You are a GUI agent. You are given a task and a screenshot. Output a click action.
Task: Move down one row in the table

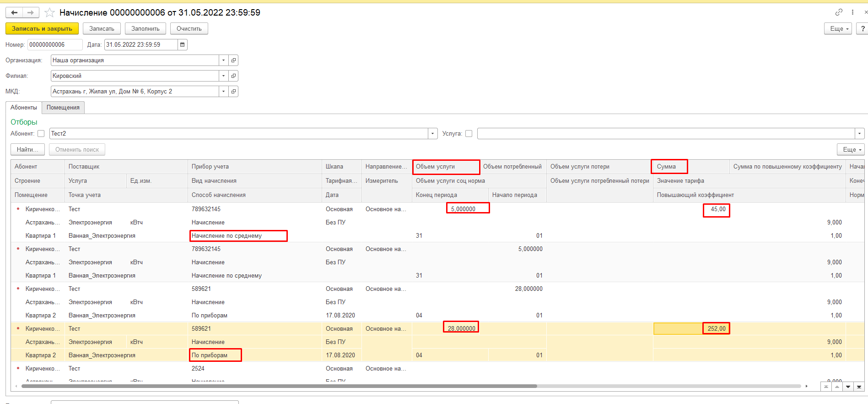pos(848,387)
